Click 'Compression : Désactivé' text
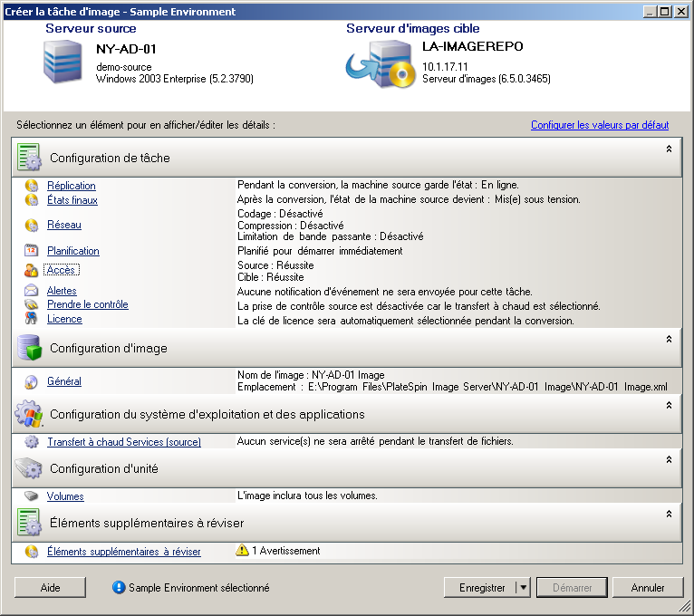The image size is (694, 616). click(290, 226)
